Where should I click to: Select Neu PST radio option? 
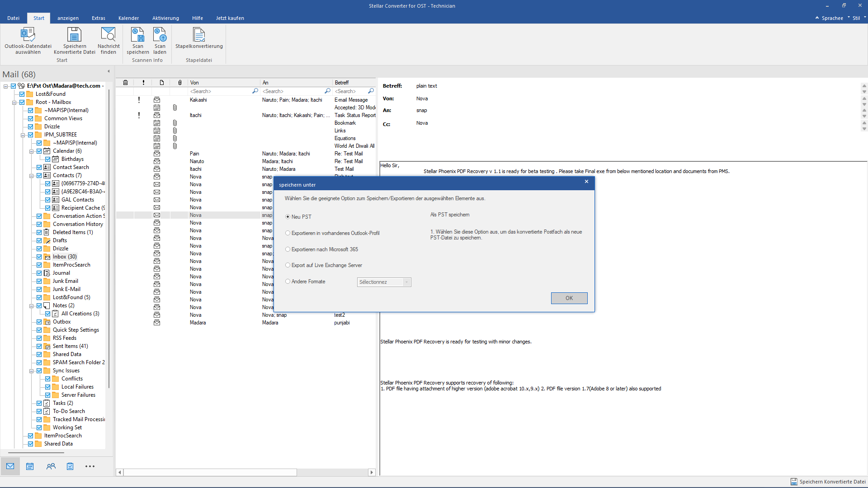288,217
